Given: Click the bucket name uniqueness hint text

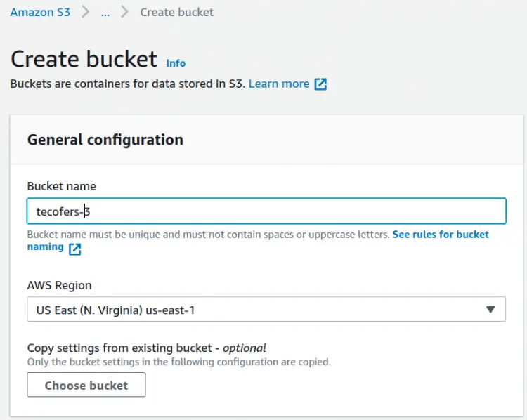Looking at the screenshot, I should 208,235.
